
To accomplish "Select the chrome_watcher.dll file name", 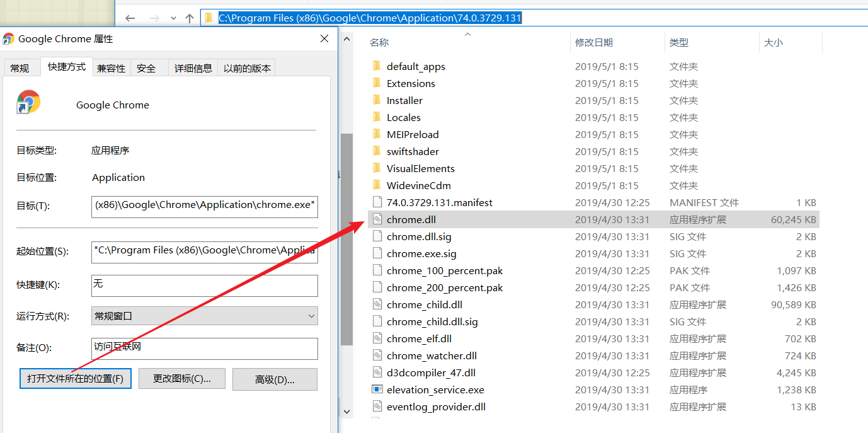I will coord(431,355).
